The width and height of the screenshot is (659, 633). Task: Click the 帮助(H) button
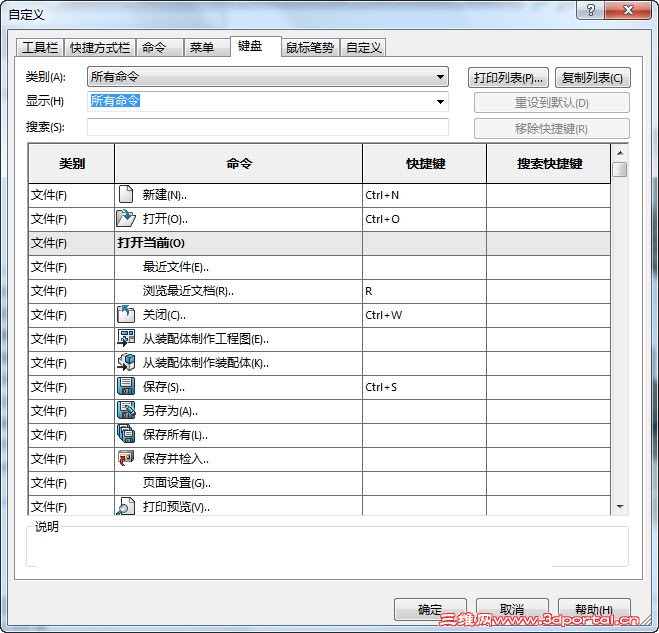pyautogui.click(x=594, y=609)
